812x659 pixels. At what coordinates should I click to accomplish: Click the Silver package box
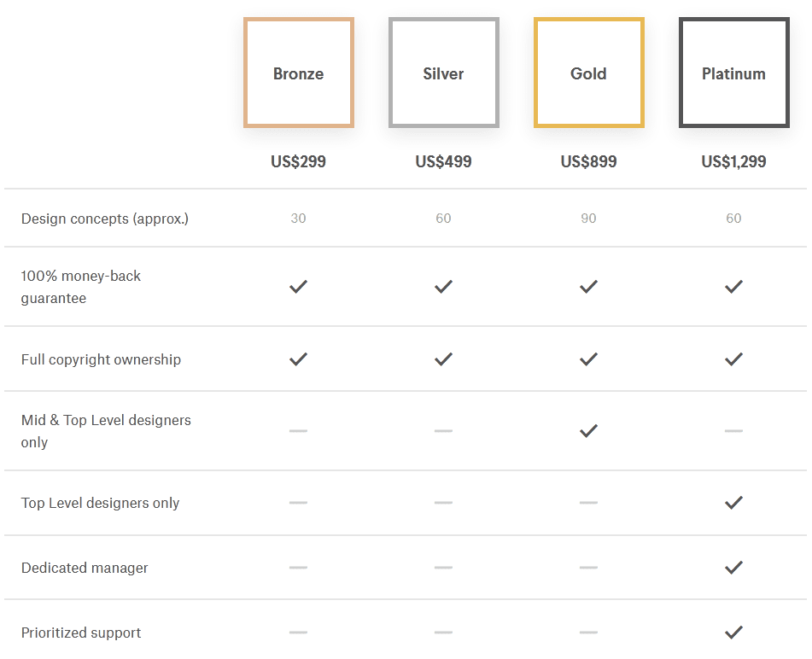[x=443, y=73]
